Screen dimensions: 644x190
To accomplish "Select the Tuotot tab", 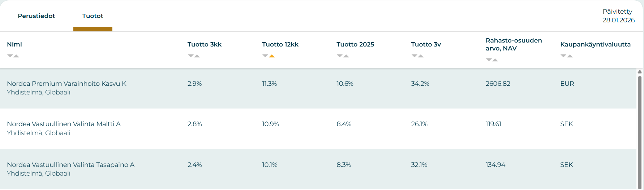I will click(x=93, y=16).
